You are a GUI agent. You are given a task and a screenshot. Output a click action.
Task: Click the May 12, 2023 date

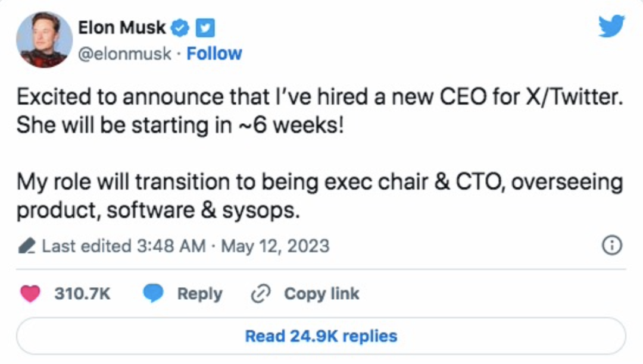(x=275, y=246)
